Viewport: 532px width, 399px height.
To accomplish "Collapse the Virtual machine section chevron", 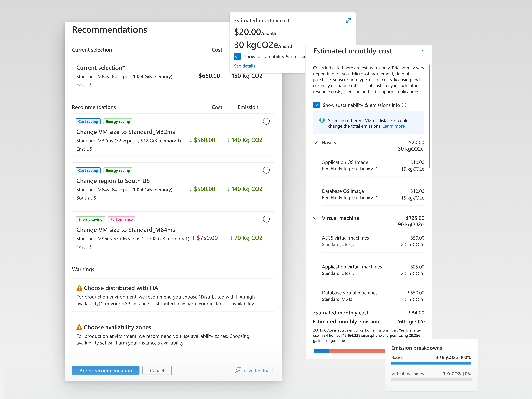I will coord(315,218).
